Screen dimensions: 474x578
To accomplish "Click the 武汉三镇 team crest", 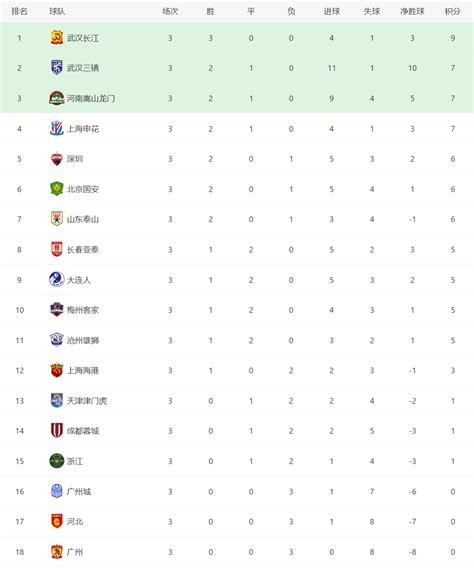I will coord(57,68).
